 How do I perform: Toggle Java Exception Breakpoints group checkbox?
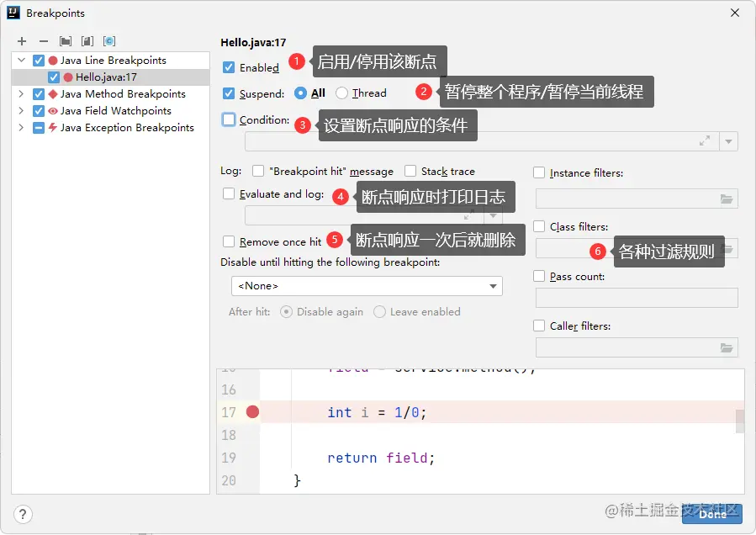tap(39, 128)
